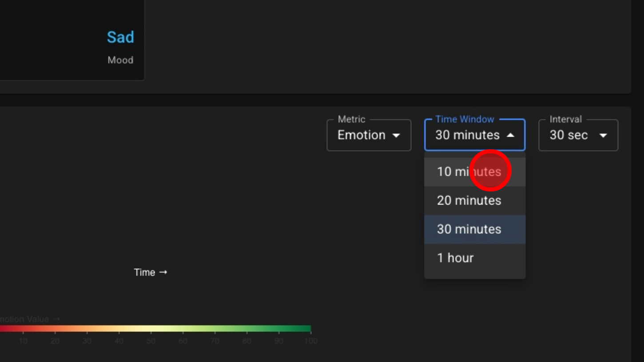Pick the highlighted 30 minutes option
This screenshot has height=362, width=644.
[469, 229]
